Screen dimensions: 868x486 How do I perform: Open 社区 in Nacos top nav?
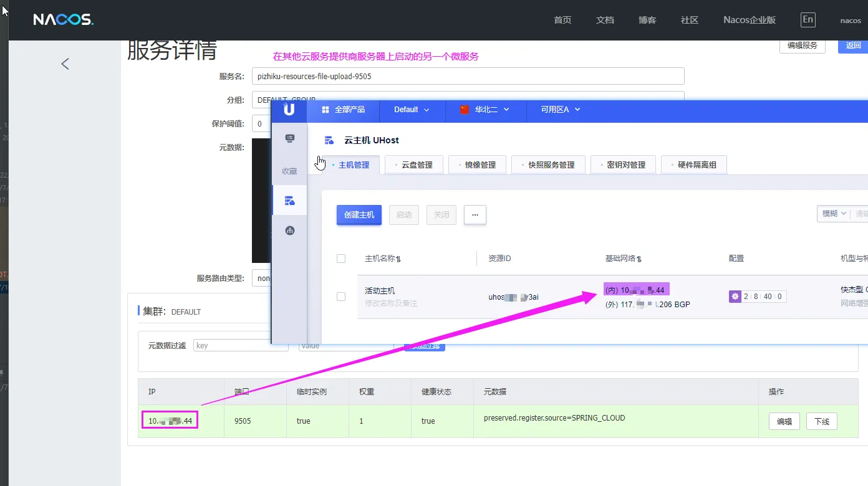click(x=690, y=20)
